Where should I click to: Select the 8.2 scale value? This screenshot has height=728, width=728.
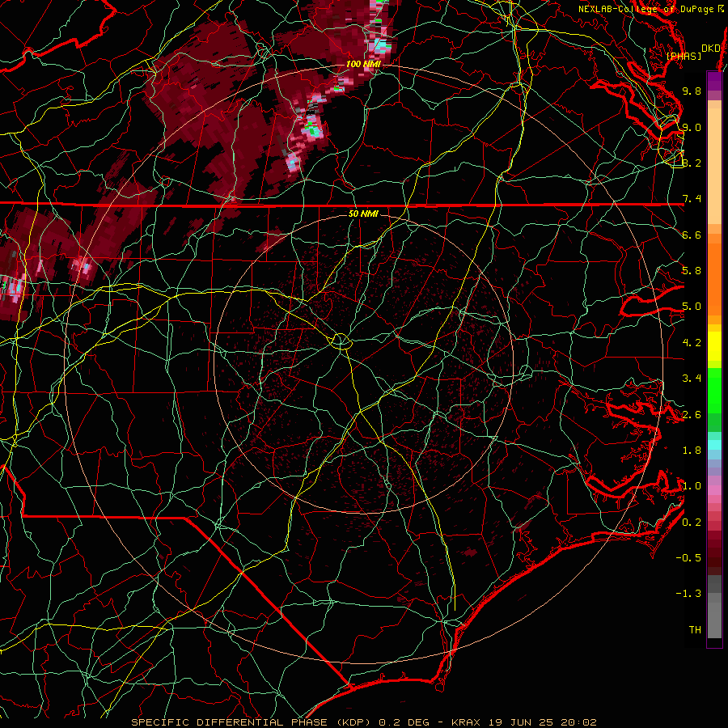(x=692, y=163)
